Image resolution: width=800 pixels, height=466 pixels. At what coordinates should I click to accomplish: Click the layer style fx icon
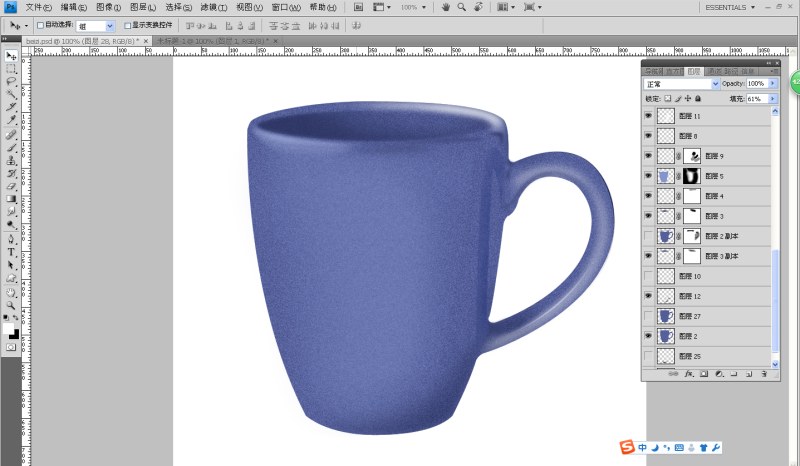point(689,374)
